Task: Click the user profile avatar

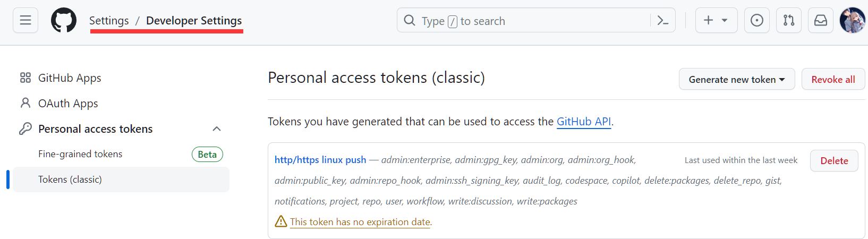Action: (x=852, y=21)
